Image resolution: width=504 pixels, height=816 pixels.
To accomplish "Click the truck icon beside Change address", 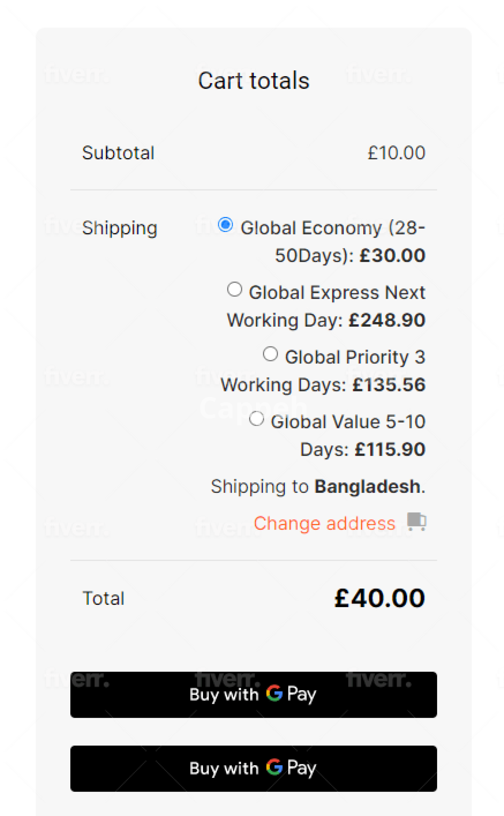I will coord(416,521).
